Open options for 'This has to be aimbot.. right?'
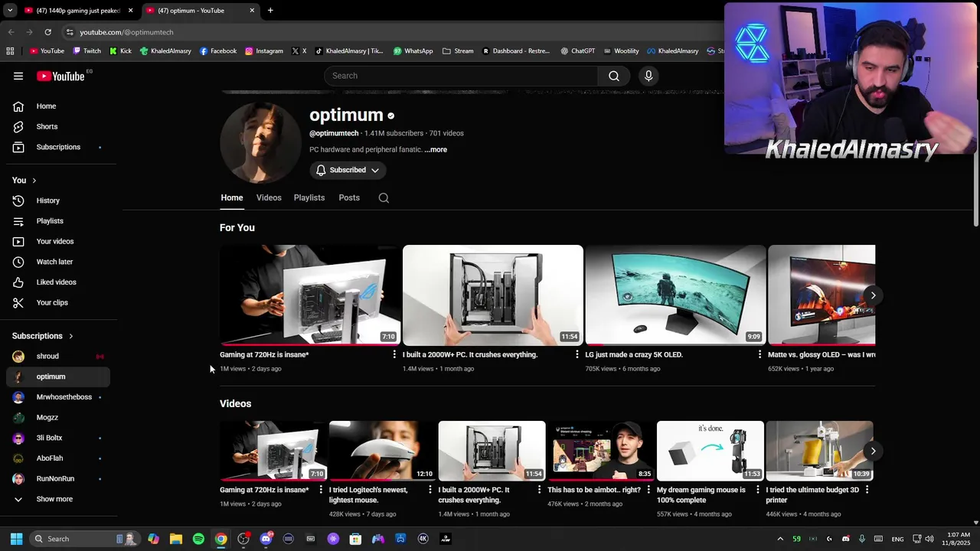This screenshot has width=980, height=551. pos(648,490)
